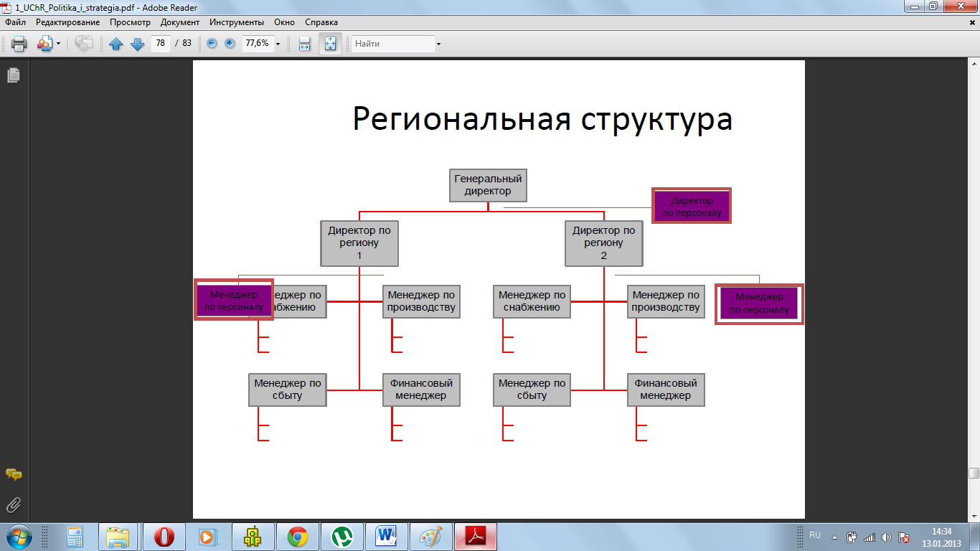Viewport: 980px width, 551px height.
Task: Click region 2 Менеджер по снабжению box
Action: tap(532, 301)
